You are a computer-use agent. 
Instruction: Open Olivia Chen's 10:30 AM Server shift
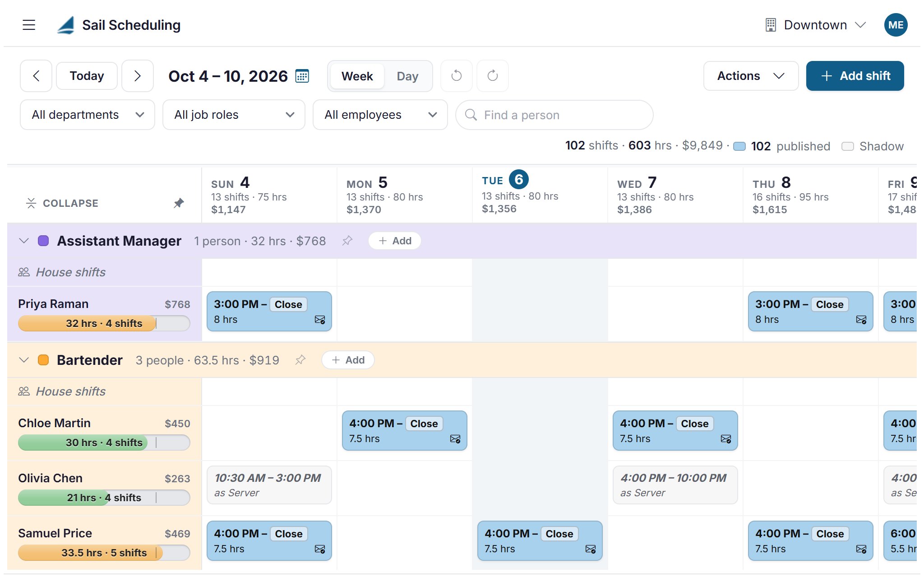269,485
